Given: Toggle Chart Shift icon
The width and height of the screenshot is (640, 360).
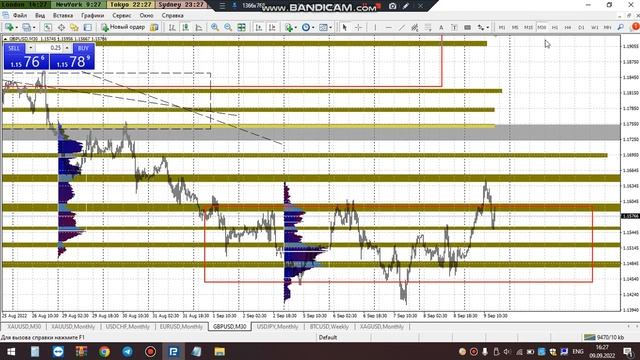Looking at the screenshot, I should tap(272, 27).
